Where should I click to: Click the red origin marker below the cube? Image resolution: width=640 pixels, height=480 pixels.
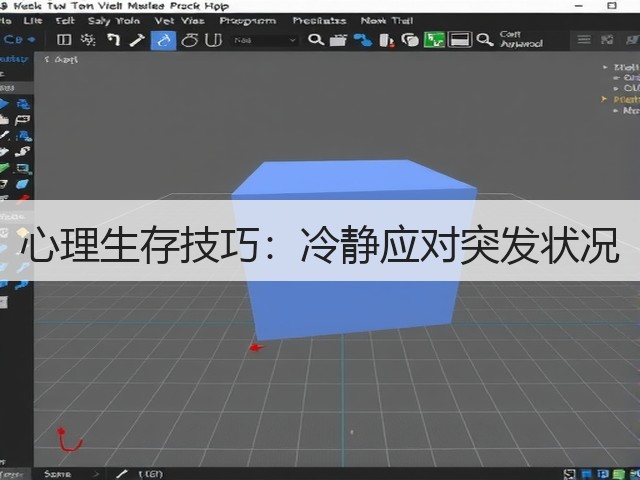[x=256, y=348]
